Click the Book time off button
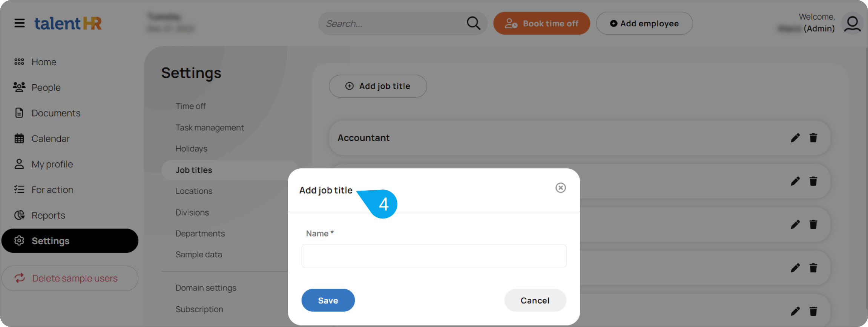Image resolution: width=868 pixels, height=327 pixels. pyautogui.click(x=541, y=23)
